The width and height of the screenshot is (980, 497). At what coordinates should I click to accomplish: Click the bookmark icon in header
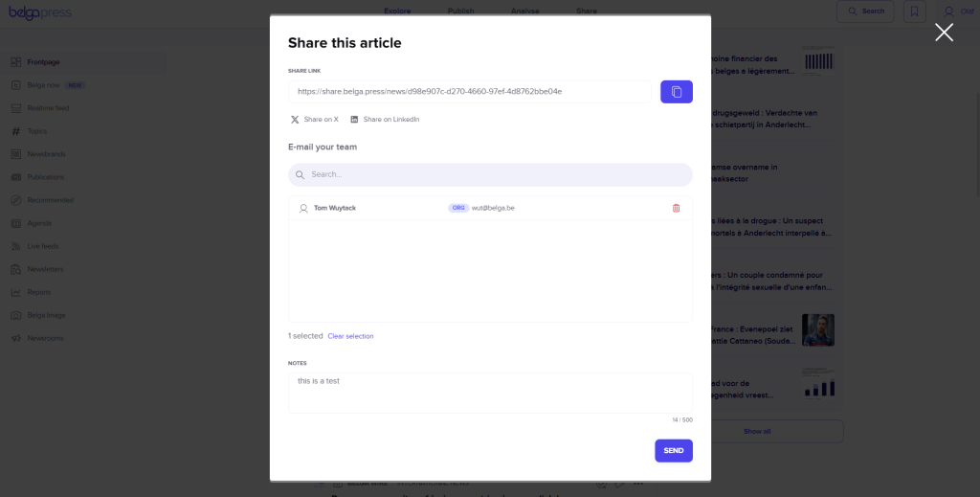[x=914, y=11]
